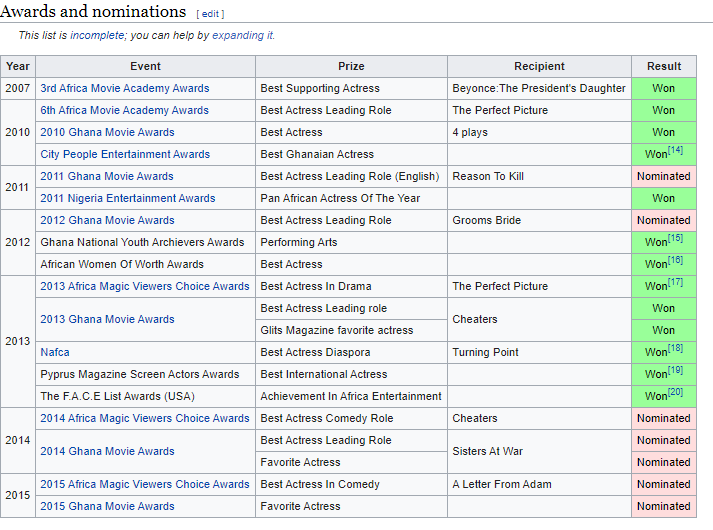Screen dimensions: 713x530
Task: Select the Prize column header
Action: click(x=351, y=66)
